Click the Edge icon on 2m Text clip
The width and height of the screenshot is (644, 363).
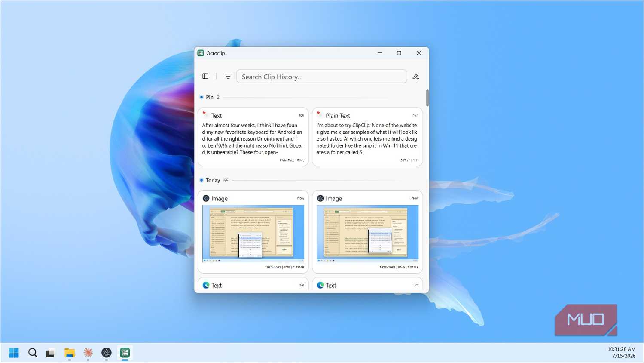tap(206, 285)
